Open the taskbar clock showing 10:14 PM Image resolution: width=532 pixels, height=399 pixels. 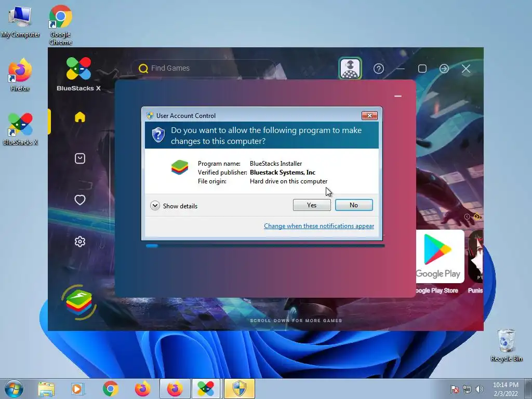coord(506,389)
